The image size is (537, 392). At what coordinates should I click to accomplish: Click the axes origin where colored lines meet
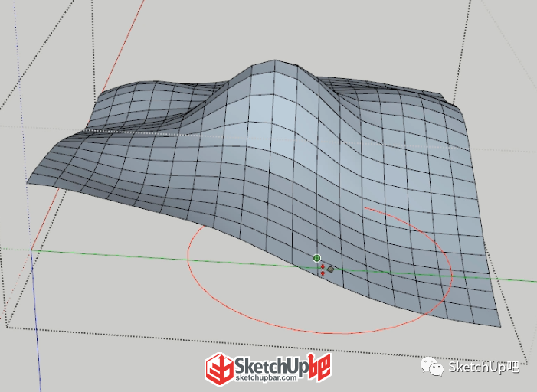[x=31, y=250]
